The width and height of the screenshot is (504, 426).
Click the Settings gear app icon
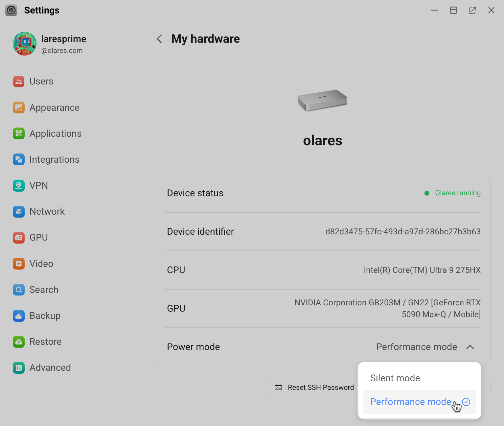coord(11,10)
